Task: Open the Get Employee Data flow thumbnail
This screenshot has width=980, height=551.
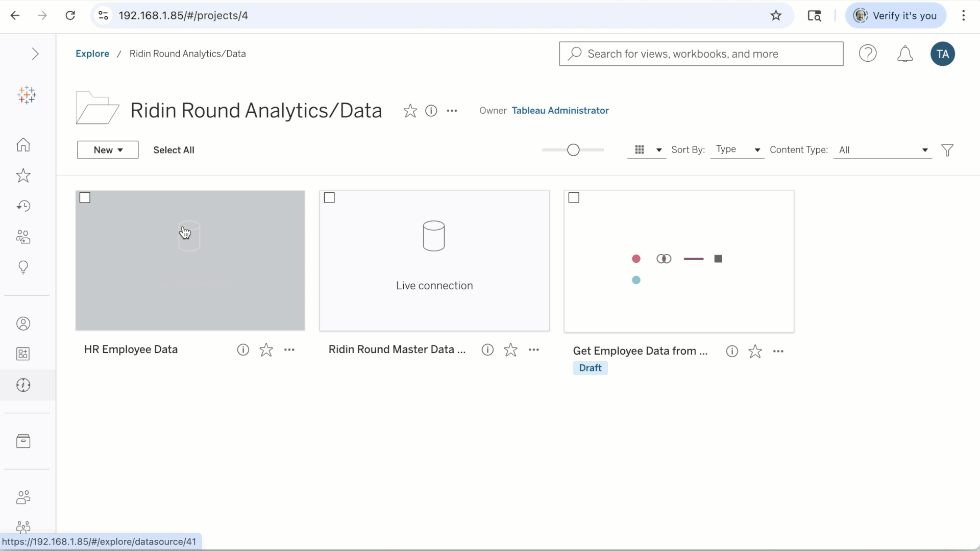Action: pos(679,261)
